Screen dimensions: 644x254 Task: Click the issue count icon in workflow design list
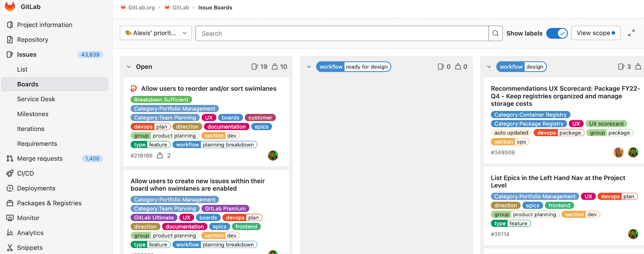pos(621,66)
